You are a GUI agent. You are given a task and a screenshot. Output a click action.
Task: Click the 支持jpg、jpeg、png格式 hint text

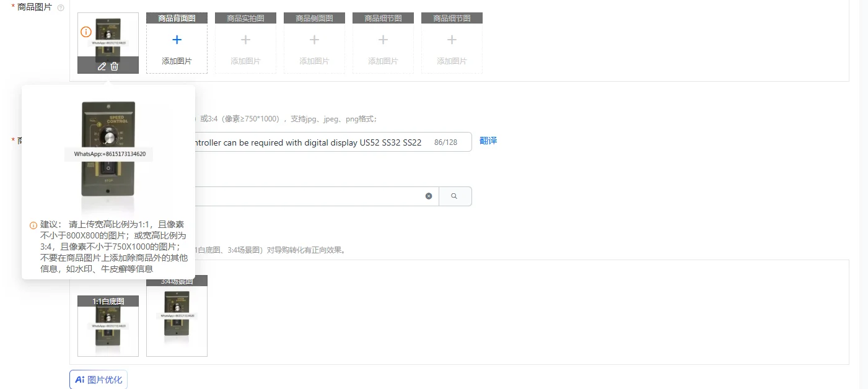coord(333,119)
